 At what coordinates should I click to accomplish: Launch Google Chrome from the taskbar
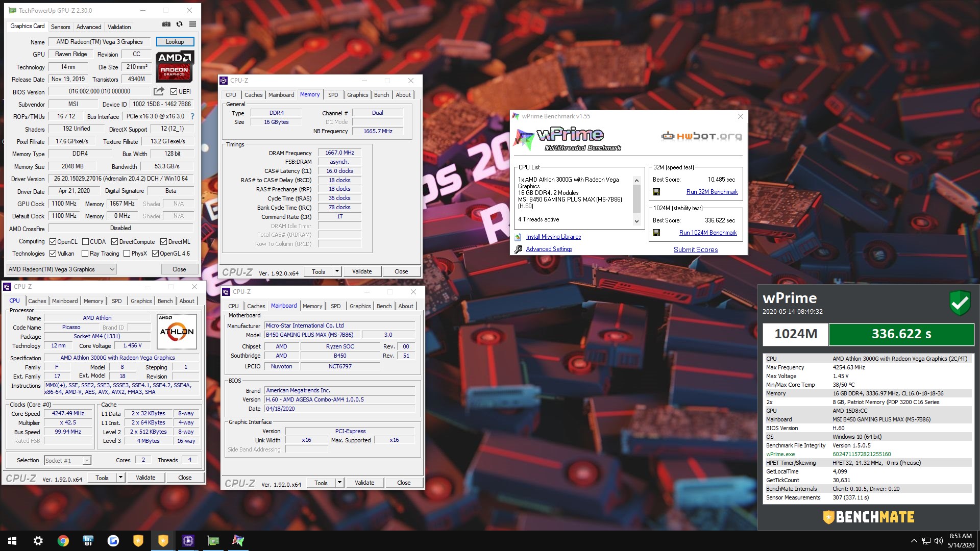63,541
